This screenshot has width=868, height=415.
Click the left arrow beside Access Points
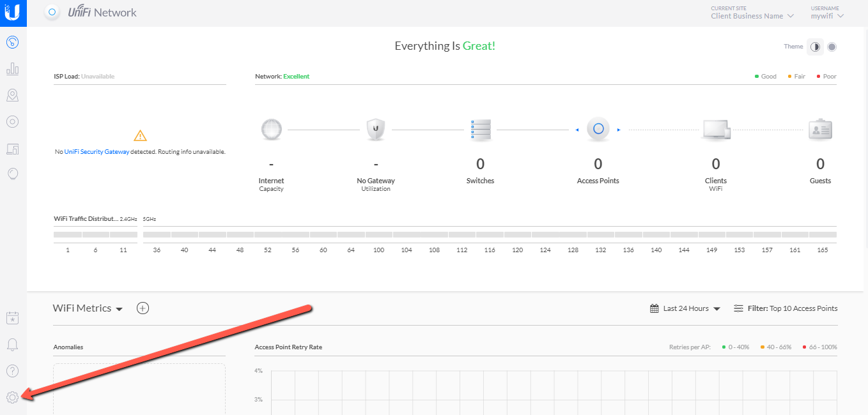[577, 130]
